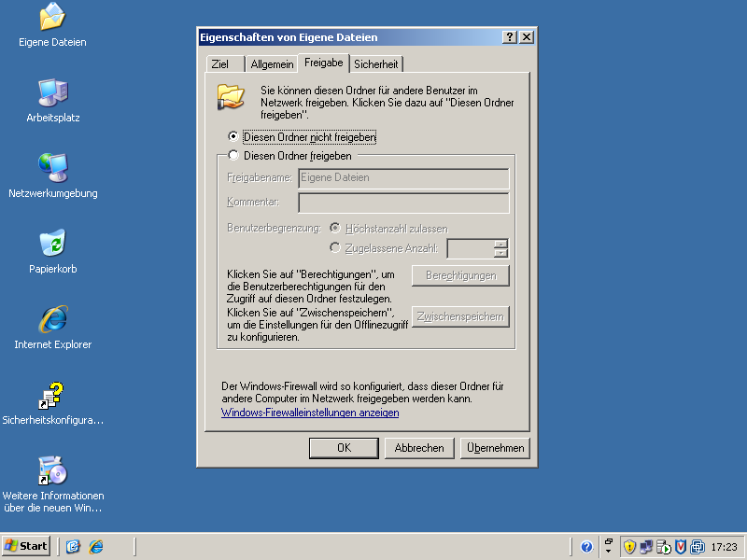This screenshot has width=747, height=560.
Task: Click the McAfee V shield tray icon
Action: click(681, 547)
